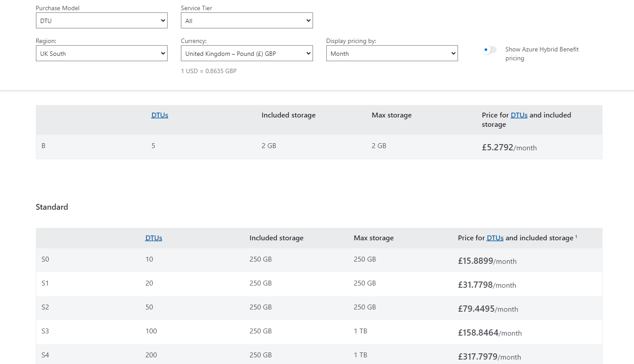The height and width of the screenshot is (364, 634).
Task: Click the £317.7979/month price for S4
Action: pos(489,357)
